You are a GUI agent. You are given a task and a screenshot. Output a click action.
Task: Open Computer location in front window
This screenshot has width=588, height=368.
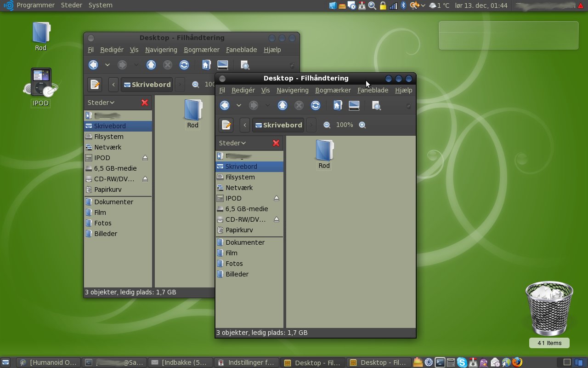(x=354, y=105)
